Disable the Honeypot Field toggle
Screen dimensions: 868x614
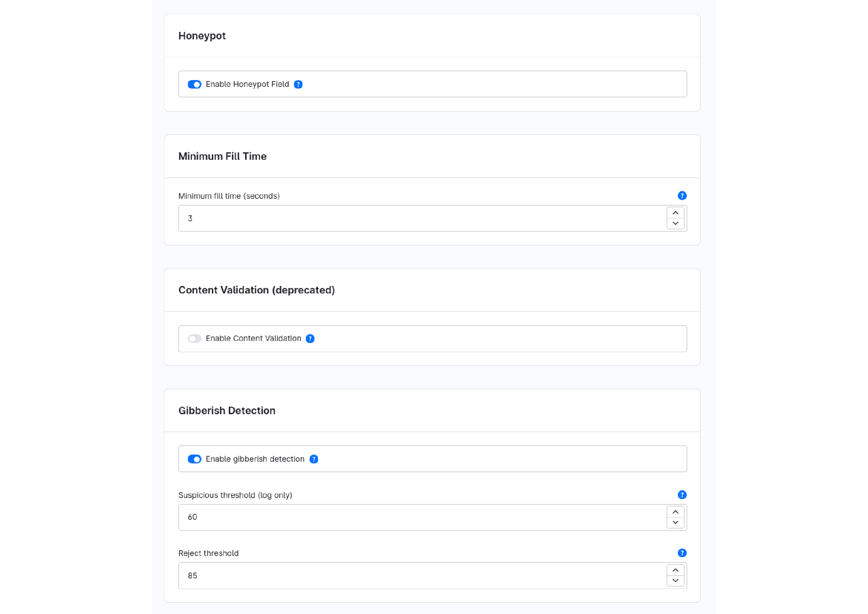pyautogui.click(x=194, y=84)
